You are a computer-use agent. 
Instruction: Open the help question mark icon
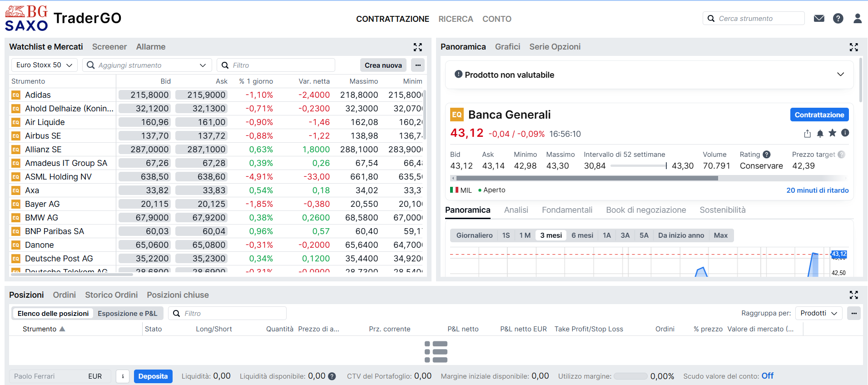click(x=838, y=19)
